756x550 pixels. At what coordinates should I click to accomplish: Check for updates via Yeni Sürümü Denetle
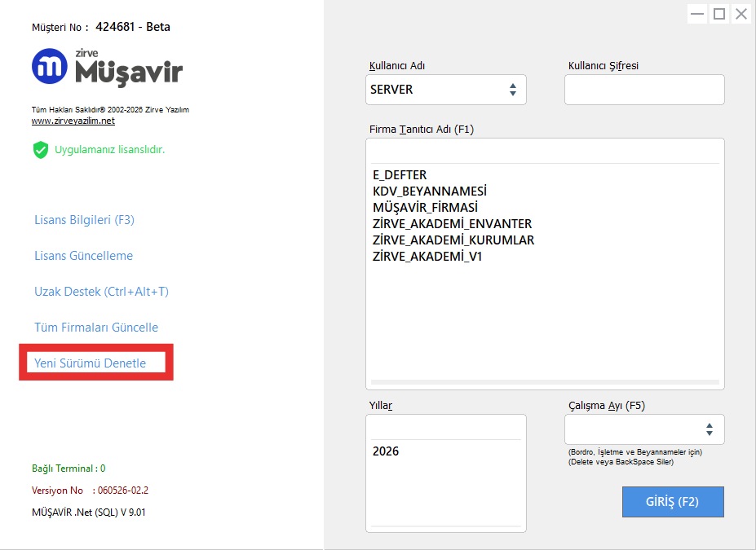click(91, 363)
